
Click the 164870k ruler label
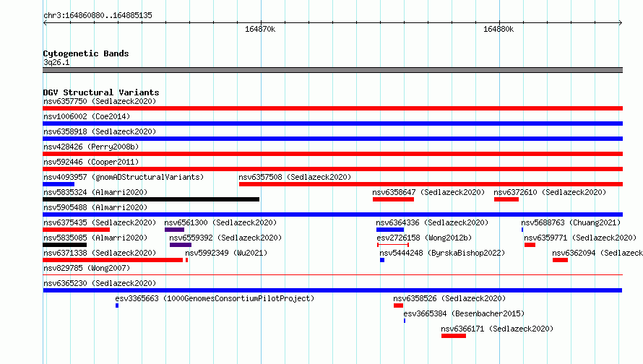click(x=260, y=29)
